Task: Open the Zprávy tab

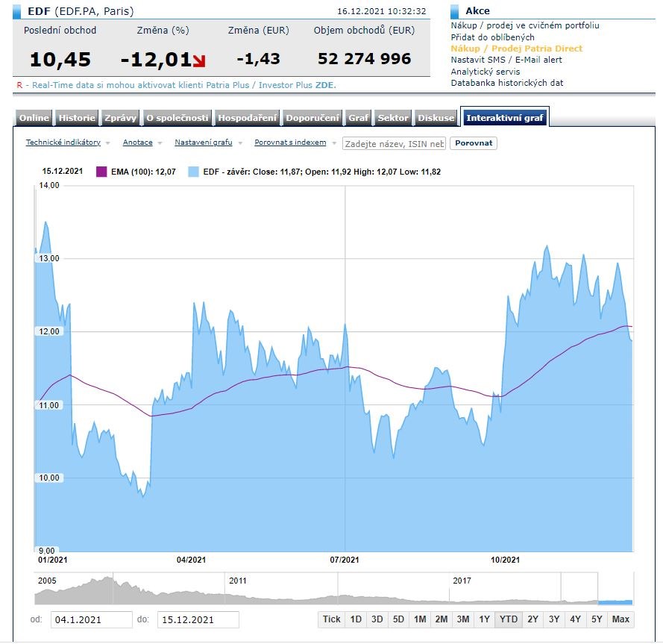Action: coord(120,118)
